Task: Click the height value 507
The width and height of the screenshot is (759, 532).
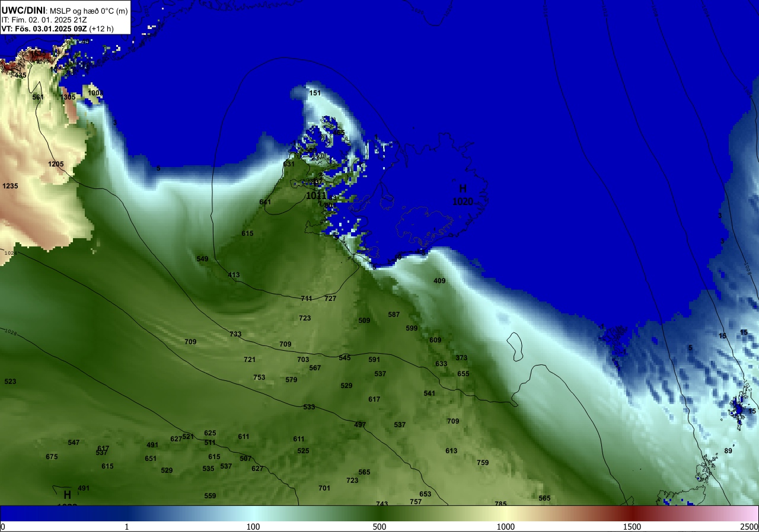Action: 245,459
